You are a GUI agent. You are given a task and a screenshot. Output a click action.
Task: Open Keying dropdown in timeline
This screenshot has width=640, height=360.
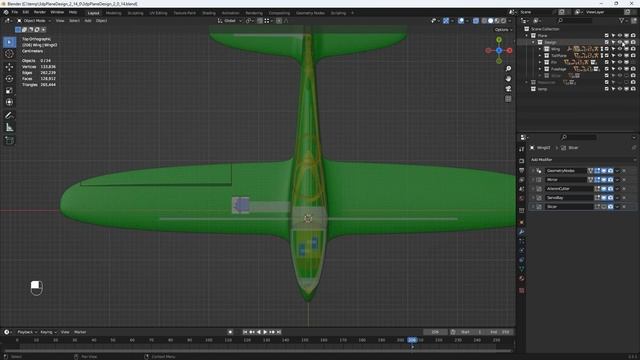pyautogui.click(x=48, y=332)
